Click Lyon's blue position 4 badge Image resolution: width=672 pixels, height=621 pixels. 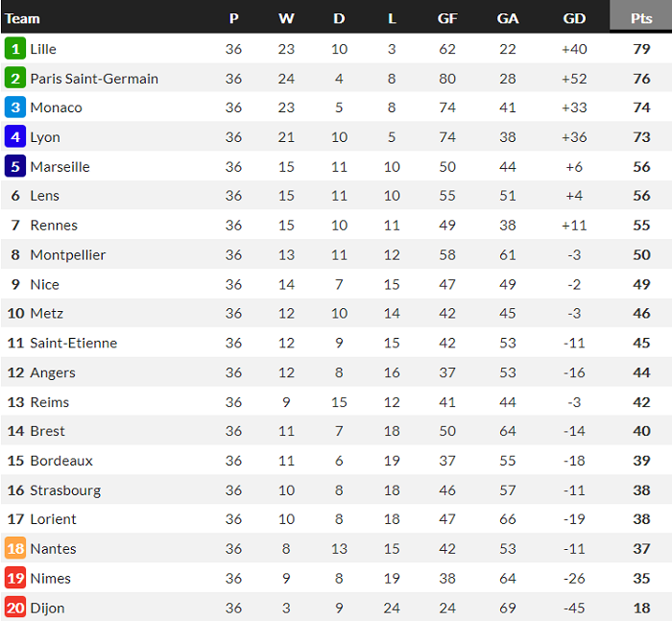point(15,137)
